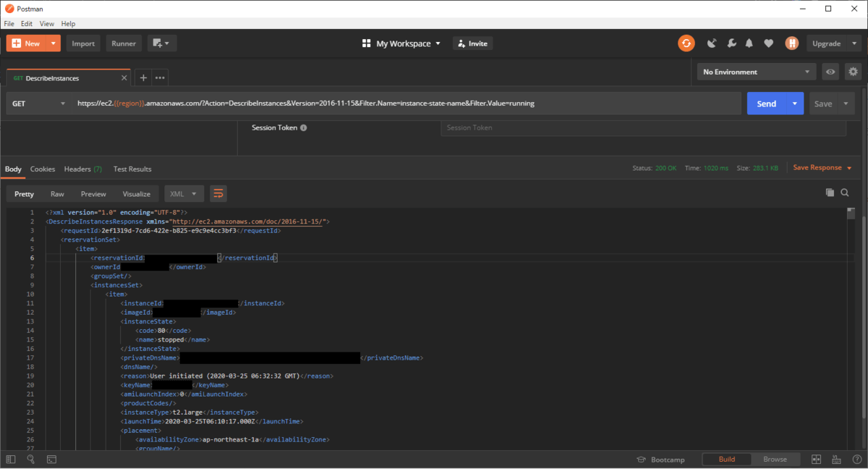Select the Visualize view

click(137, 194)
